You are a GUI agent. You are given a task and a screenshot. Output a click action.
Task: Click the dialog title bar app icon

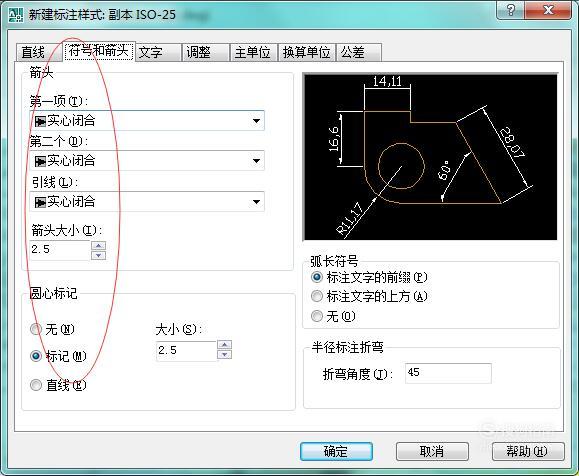16,14
